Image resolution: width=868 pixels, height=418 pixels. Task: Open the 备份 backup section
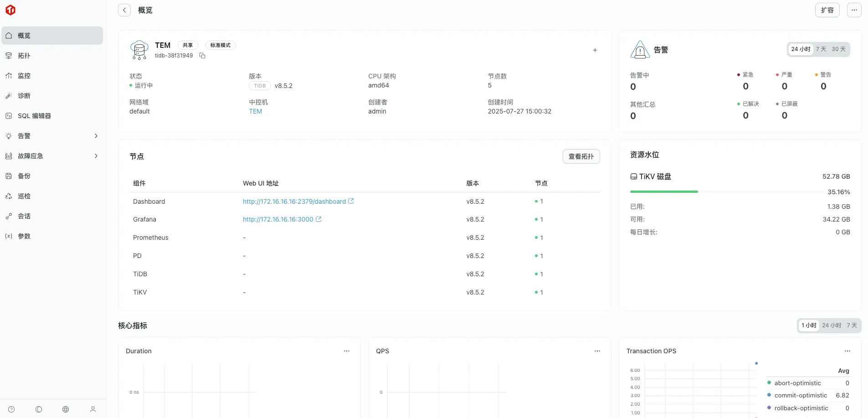tap(24, 175)
